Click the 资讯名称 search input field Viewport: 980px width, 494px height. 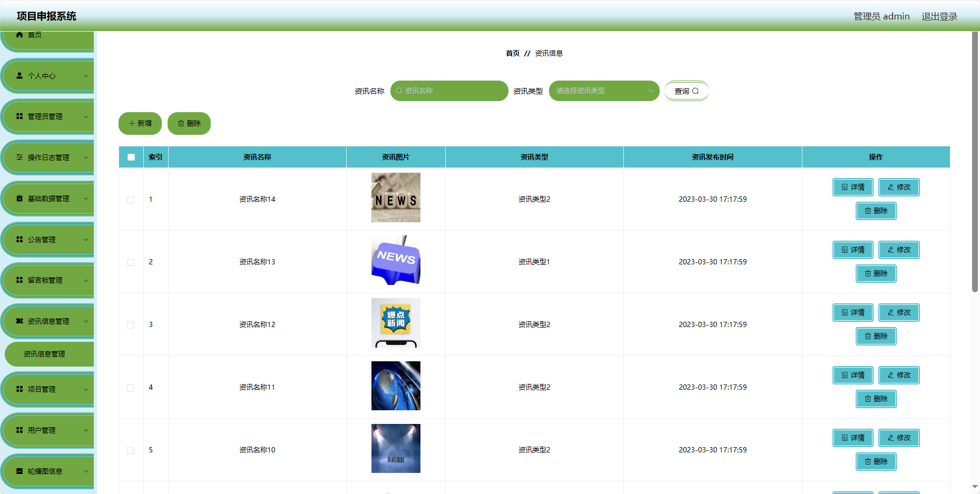[x=449, y=91]
